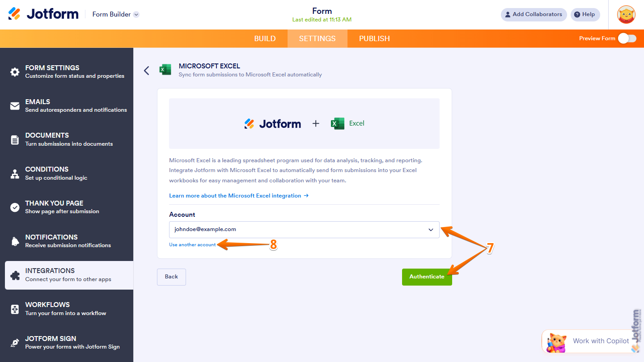Click the Use another account link

coord(192,245)
